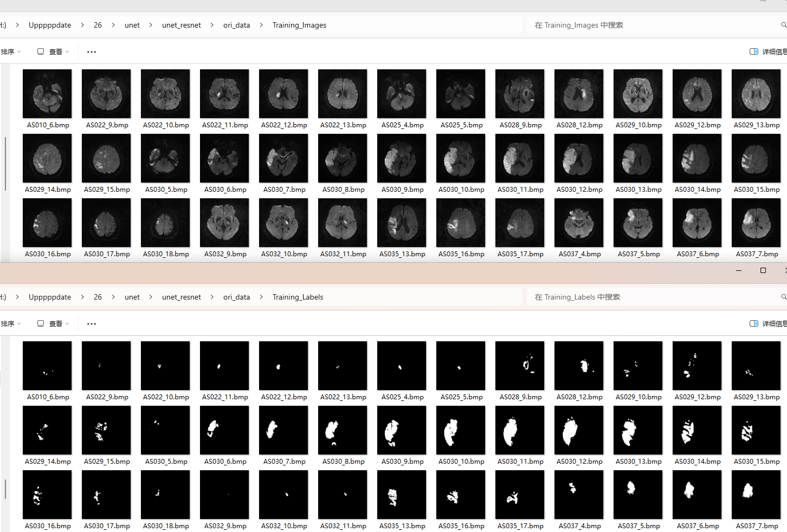Go to folder 26 in Training_Labels breadcrumb
Screen dimensions: 787x532
click(98, 297)
